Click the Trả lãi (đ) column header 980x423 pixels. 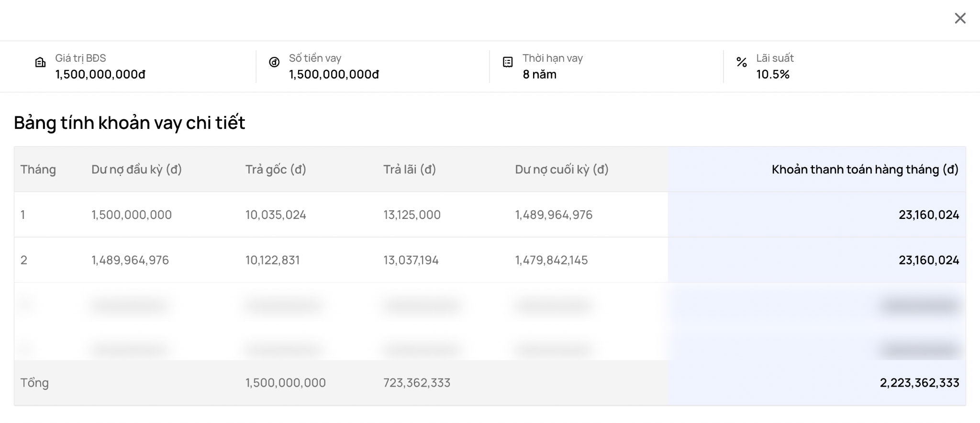pos(410,169)
